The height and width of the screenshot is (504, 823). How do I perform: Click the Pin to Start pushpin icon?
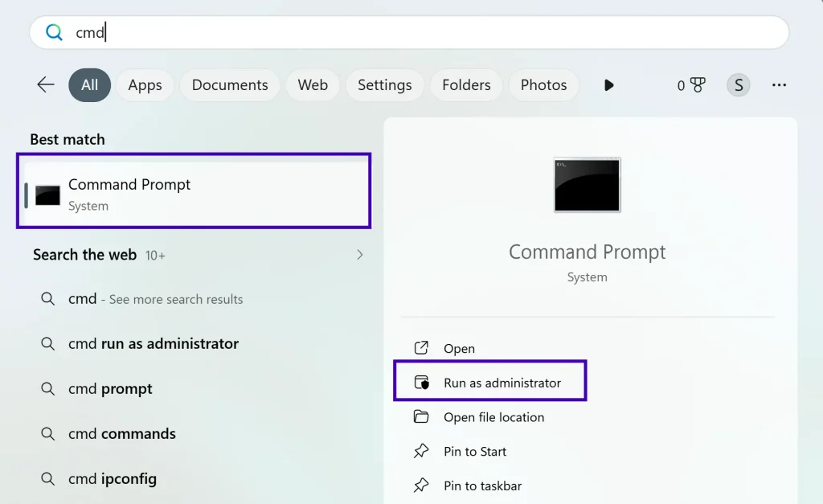click(x=421, y=451)
